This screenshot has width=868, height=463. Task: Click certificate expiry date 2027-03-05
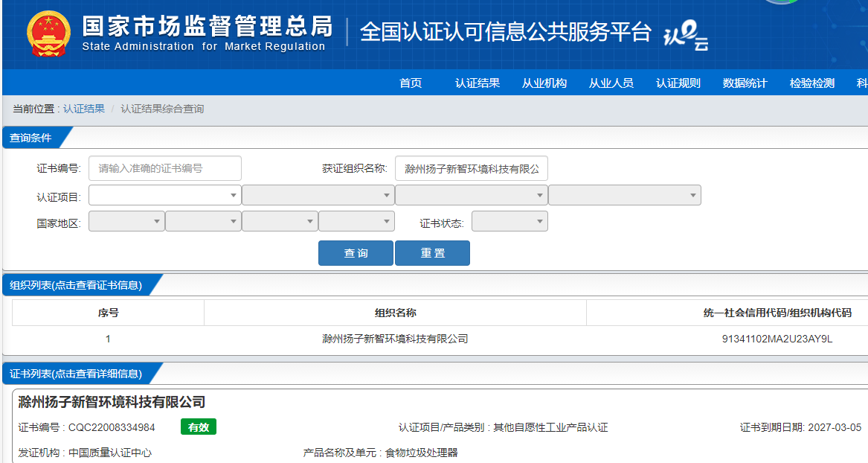pyautogui.click(x=835, y=427)
